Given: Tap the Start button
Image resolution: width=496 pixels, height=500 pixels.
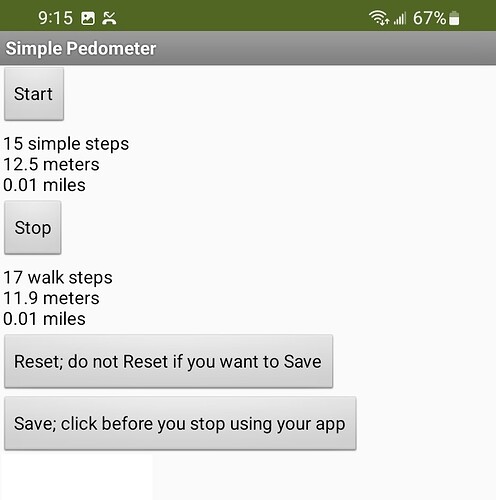Looking at the screenshot, I should click(34, 94).
